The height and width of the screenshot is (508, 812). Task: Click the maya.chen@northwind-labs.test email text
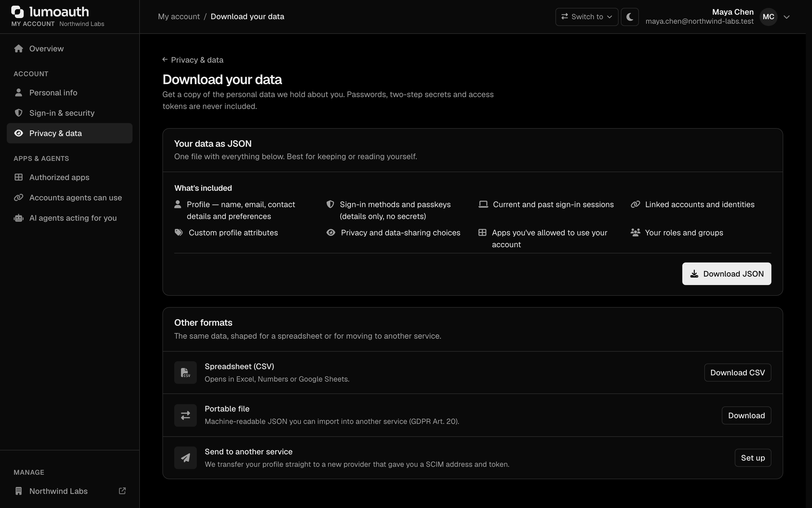[700, 21]
